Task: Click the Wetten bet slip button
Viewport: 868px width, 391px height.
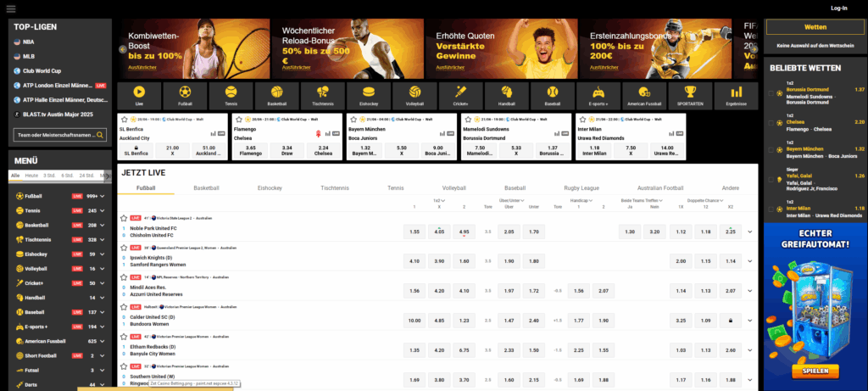Action: 815,27
